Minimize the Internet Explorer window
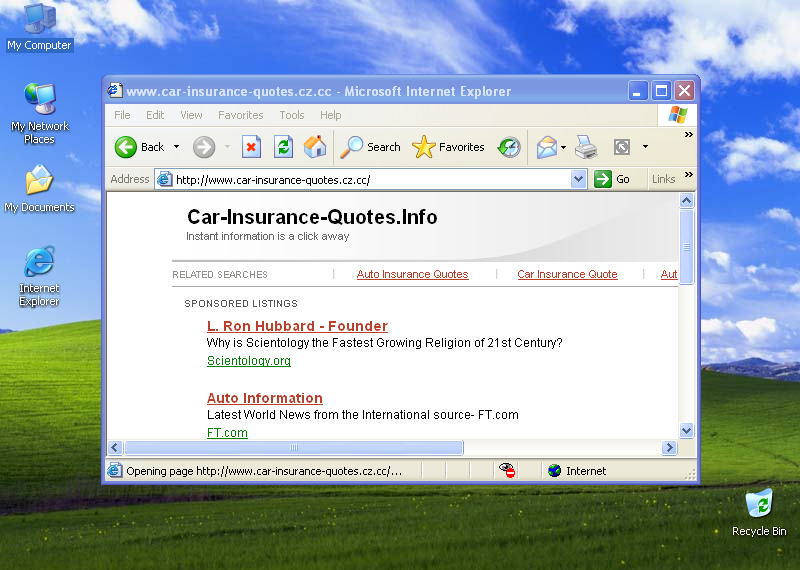 (x=638, y=91)
